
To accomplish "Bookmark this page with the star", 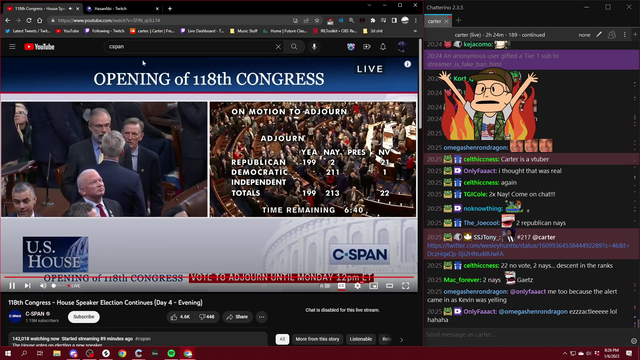I will point(317,20).
